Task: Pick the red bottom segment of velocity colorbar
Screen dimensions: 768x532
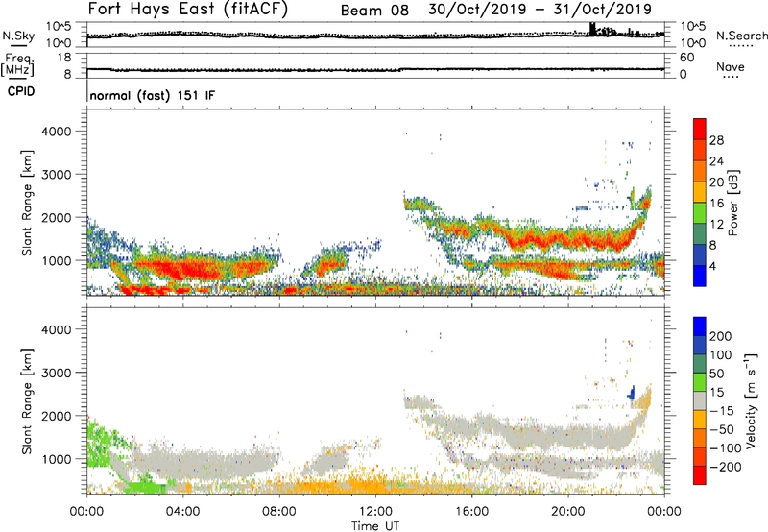Action: [x=700, y=475]
